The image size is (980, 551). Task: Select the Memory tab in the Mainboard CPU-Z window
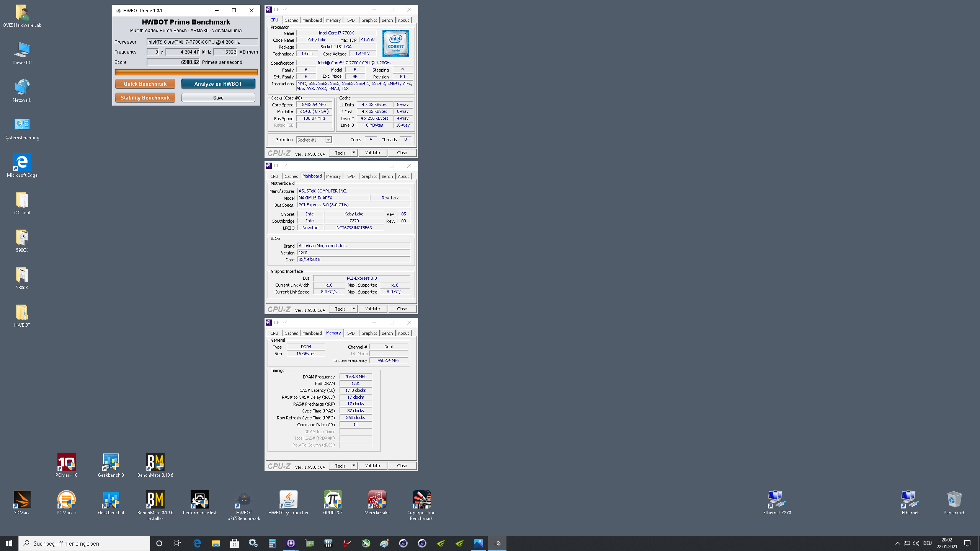point(333,176)
